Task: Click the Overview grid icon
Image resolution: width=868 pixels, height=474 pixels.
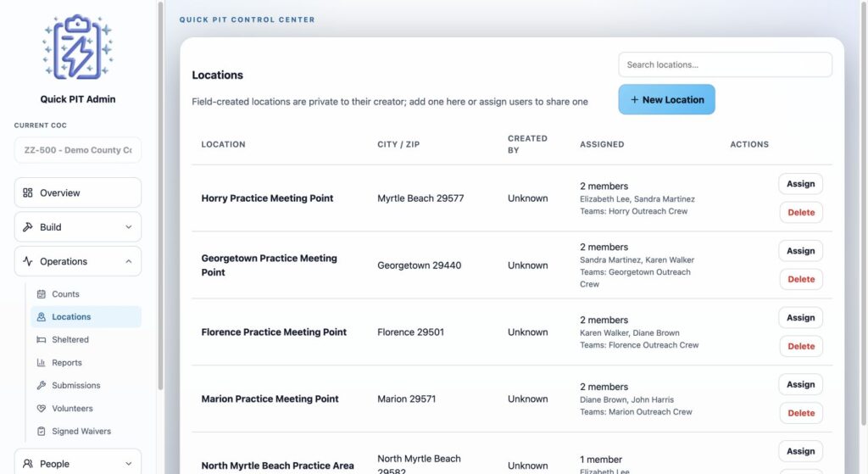Action: 28,192
